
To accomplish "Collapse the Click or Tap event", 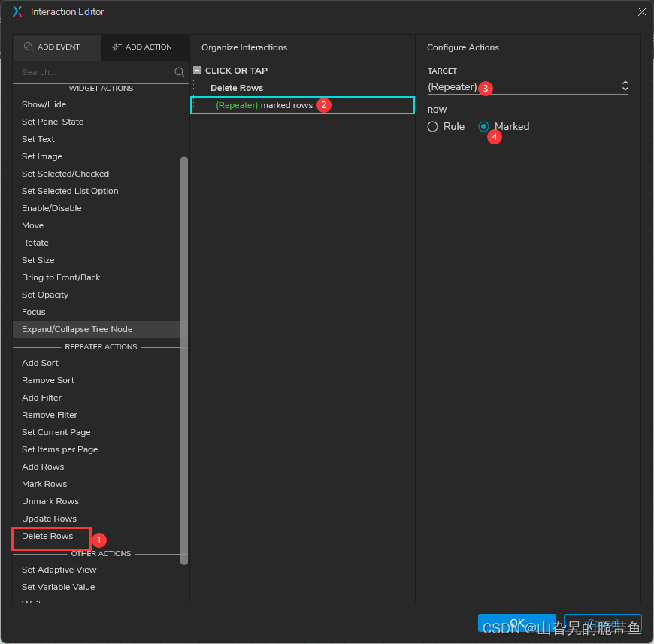I will click(198, 71).
